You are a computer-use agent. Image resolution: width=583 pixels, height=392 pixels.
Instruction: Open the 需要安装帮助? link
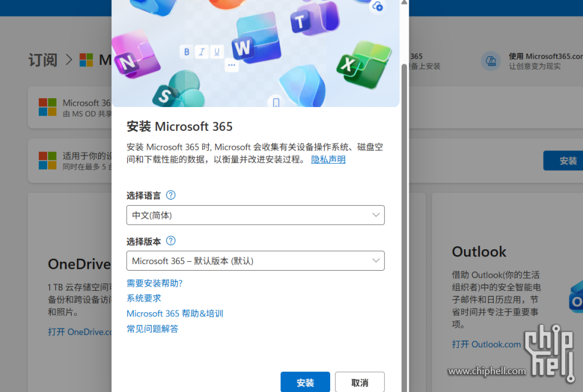(155, 283)
